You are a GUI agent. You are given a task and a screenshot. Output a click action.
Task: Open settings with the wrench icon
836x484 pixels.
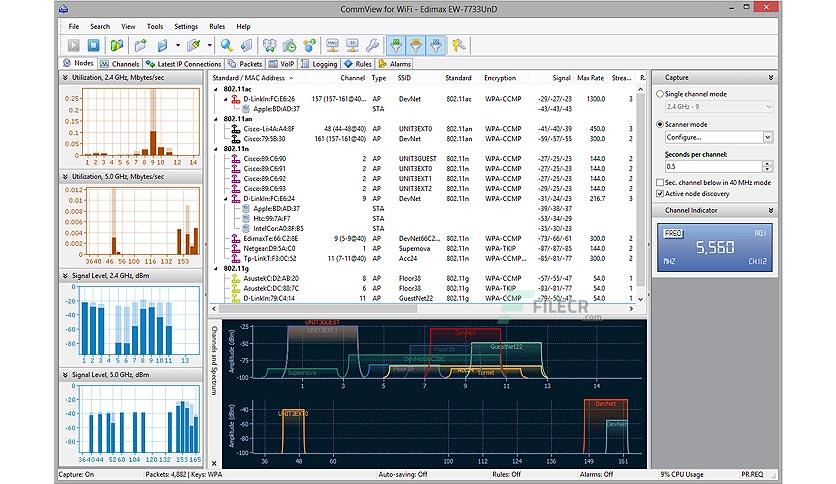(372, 46)
